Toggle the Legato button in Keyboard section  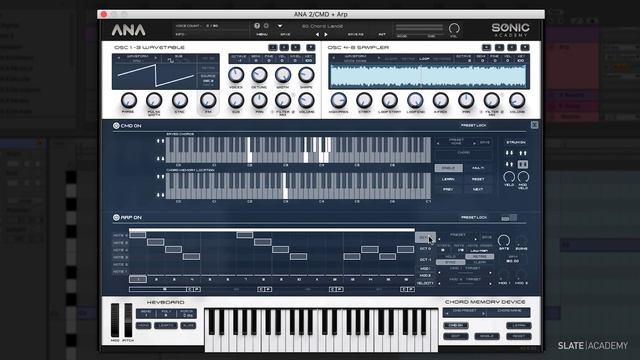point(166,325)
